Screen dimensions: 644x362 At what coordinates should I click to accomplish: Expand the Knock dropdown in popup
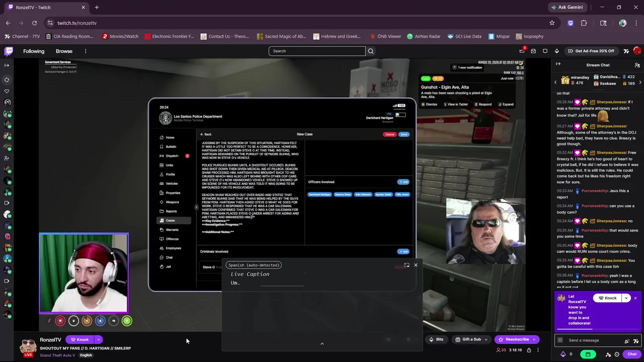[626, 298]
